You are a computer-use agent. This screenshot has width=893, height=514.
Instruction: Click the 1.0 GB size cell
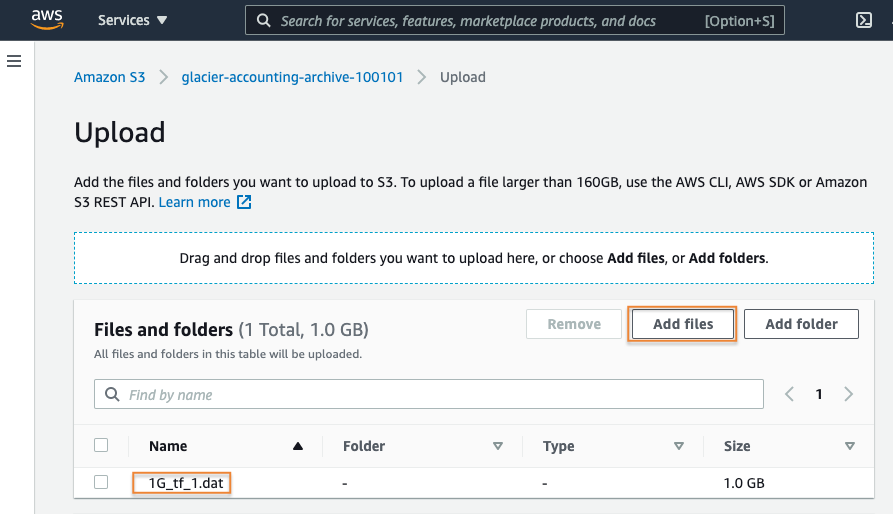[744, 483]
